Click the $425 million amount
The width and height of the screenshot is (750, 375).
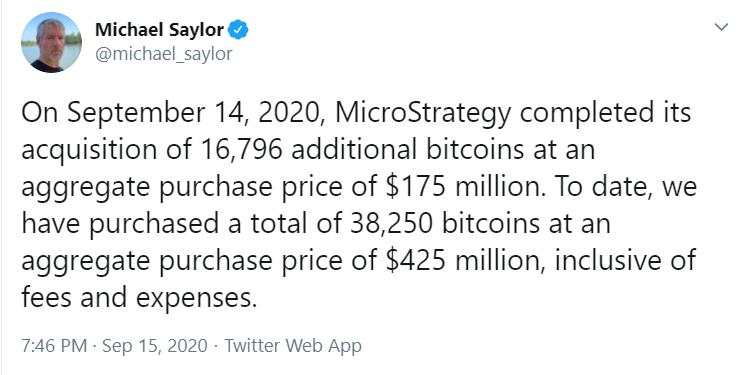(x=464, y=261)
